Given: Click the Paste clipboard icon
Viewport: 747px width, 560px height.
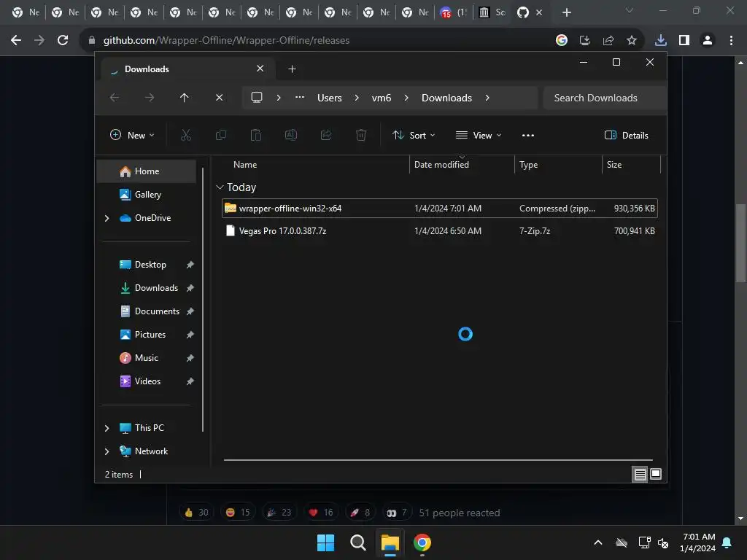Looking at the screenshot, I should pyautogui.click(x=256, y=135).
